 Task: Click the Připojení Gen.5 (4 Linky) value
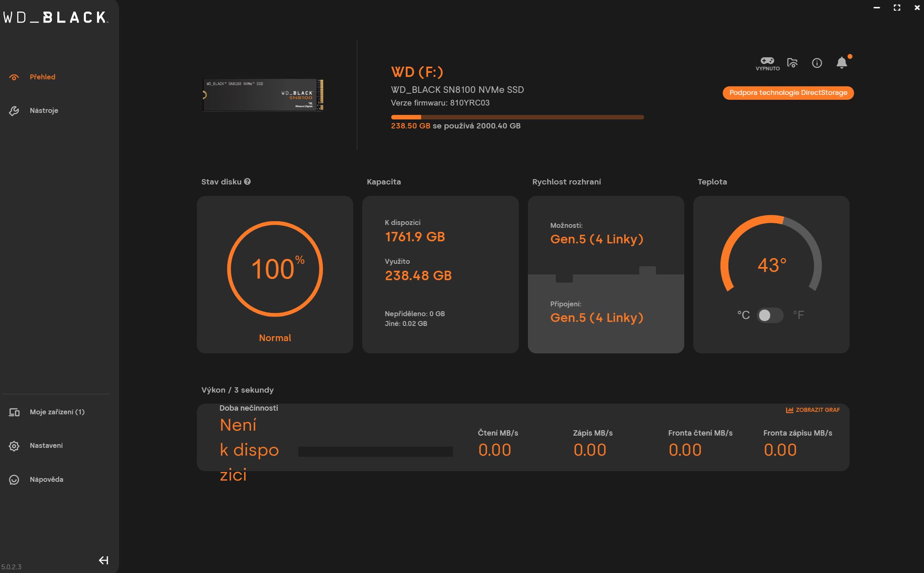pyautogui.click(x=597, y=318)
